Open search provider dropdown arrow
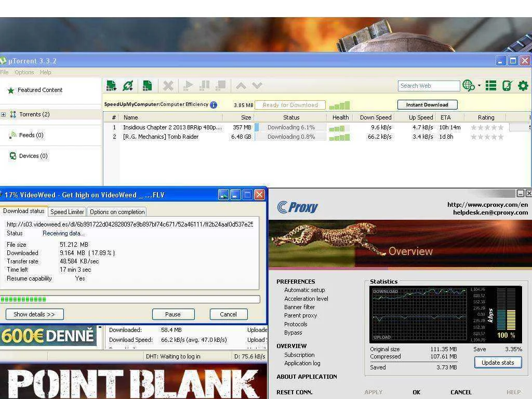This screenshot has width=532, height=399. point(479,86)
